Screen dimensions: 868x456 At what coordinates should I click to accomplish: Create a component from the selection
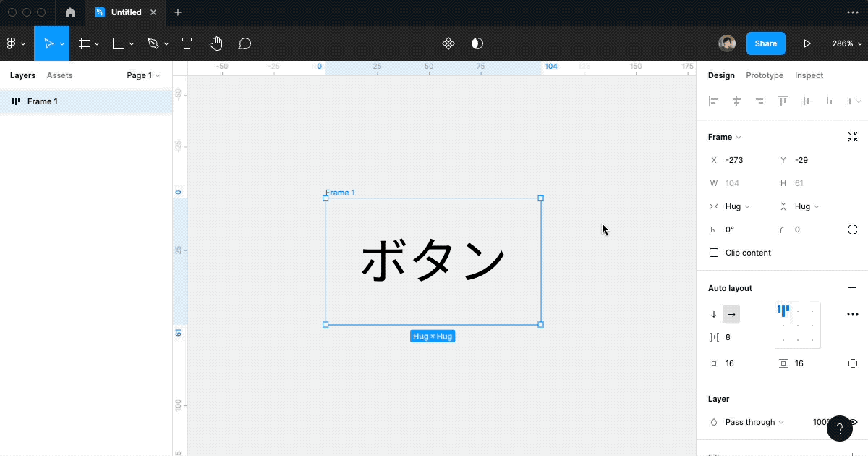[x=448, y=43]
